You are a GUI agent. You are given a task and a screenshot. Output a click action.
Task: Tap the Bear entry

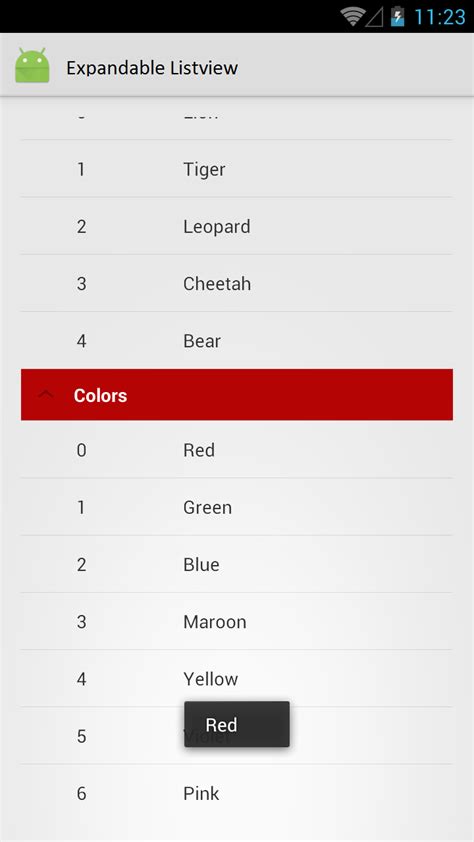point(237,340)
